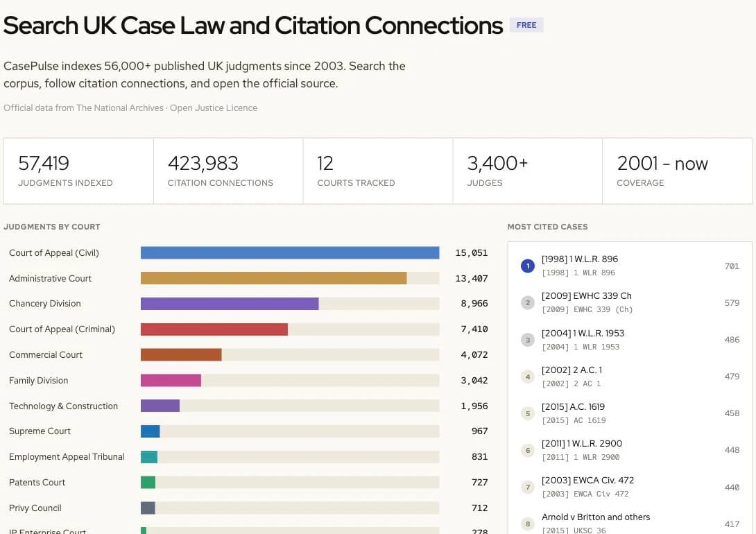The image size is (756, 534).
Task: Select the Administrative Court bar
Action: [273, 278]
